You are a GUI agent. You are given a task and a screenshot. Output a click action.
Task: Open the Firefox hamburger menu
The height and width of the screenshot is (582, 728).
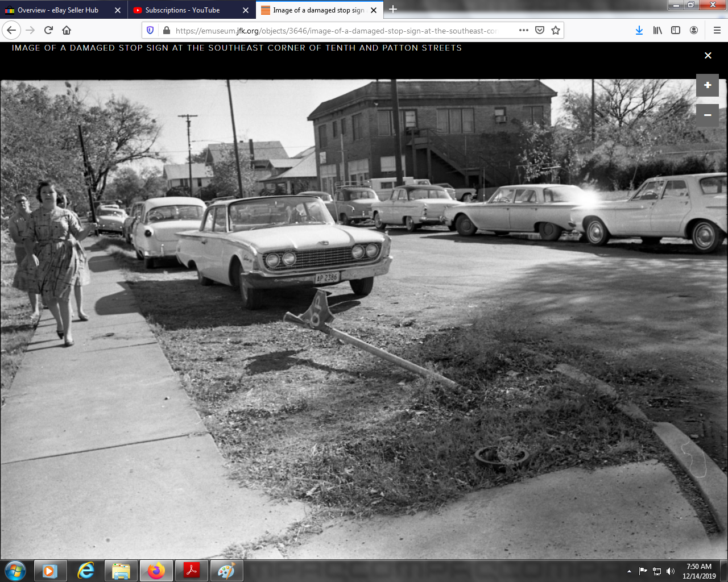[717, 30]
